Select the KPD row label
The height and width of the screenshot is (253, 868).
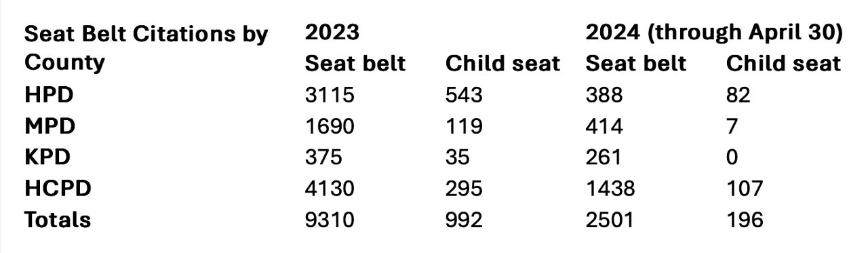[x=48, y=157]
